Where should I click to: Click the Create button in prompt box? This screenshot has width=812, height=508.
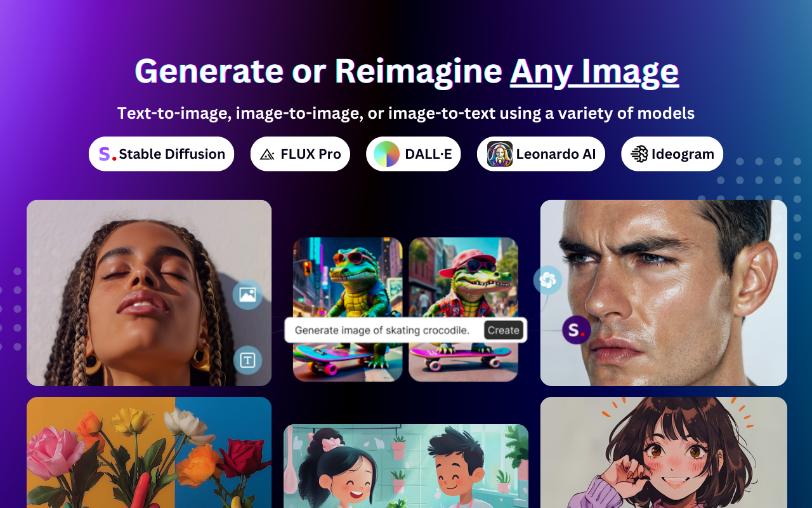[x=504, y=330]
